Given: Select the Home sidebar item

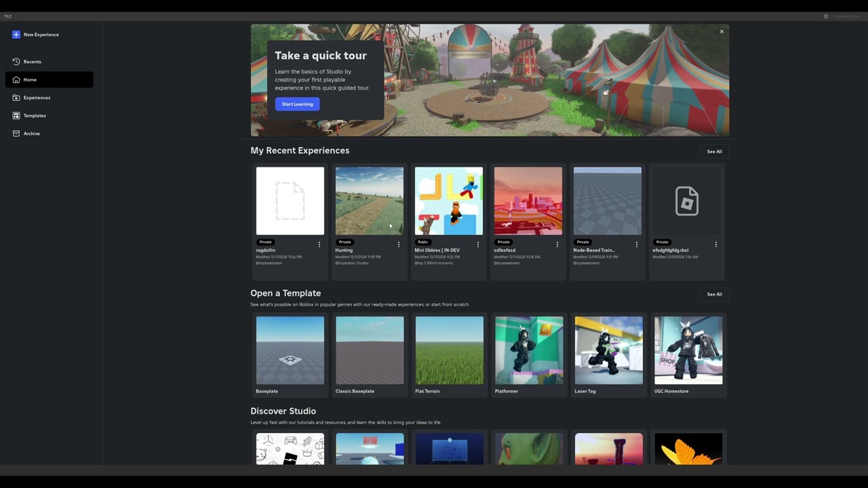Looking at the screenshot, I should tap(50, 80).
